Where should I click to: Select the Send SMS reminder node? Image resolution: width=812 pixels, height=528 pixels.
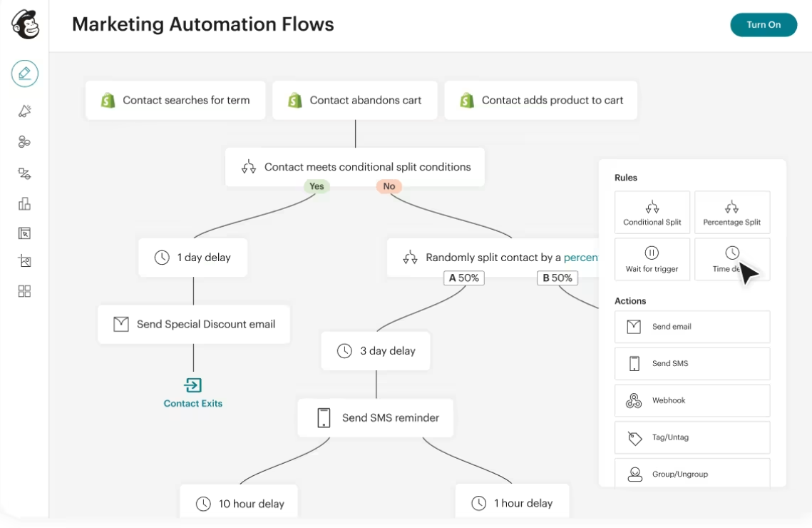click(376, 418)
